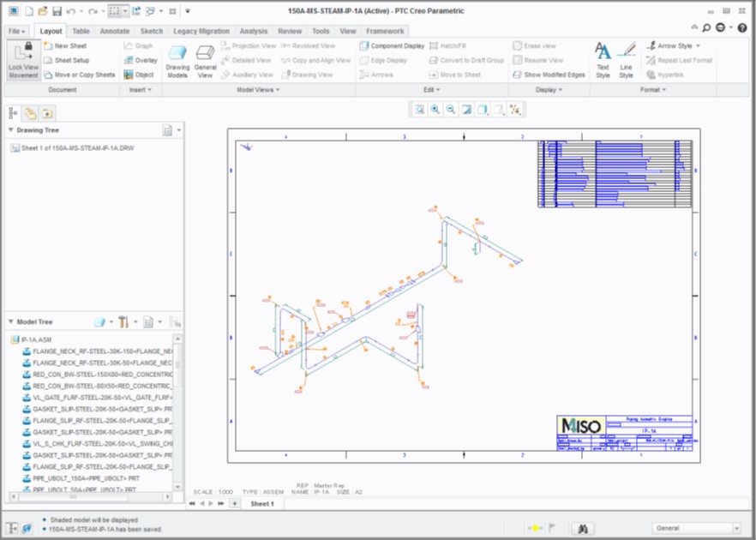The image size is (756, 540).
Task: Expand the Edit group dropdown
Action: click(431, 90)
